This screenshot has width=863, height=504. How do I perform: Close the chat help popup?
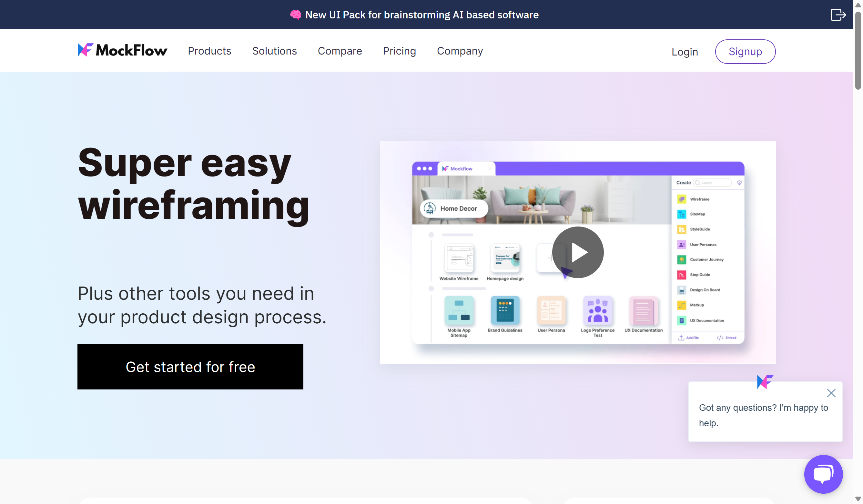point(831,393)
